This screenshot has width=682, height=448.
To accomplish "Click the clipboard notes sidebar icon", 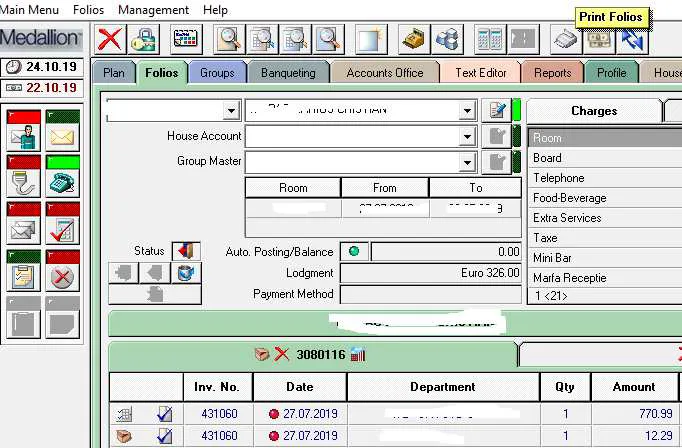I will pyautogui.click(x=24, y=271).
